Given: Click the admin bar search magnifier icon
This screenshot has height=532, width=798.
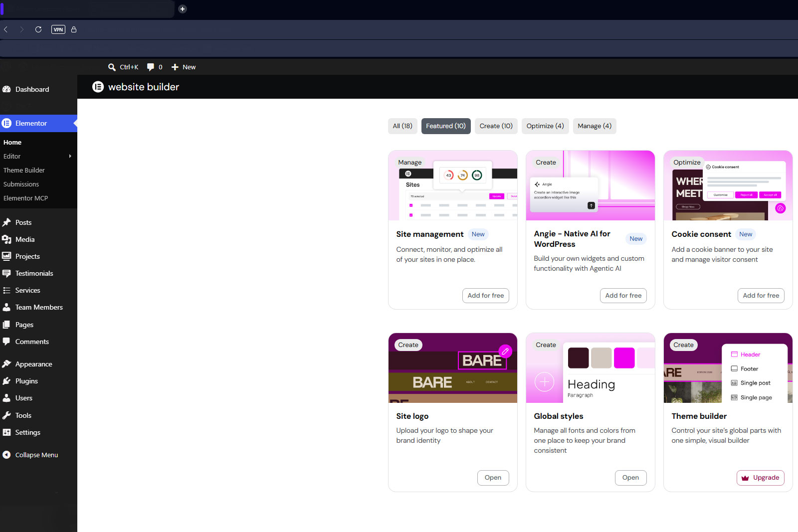Looking at the screenshot, I should pos(112,67).
